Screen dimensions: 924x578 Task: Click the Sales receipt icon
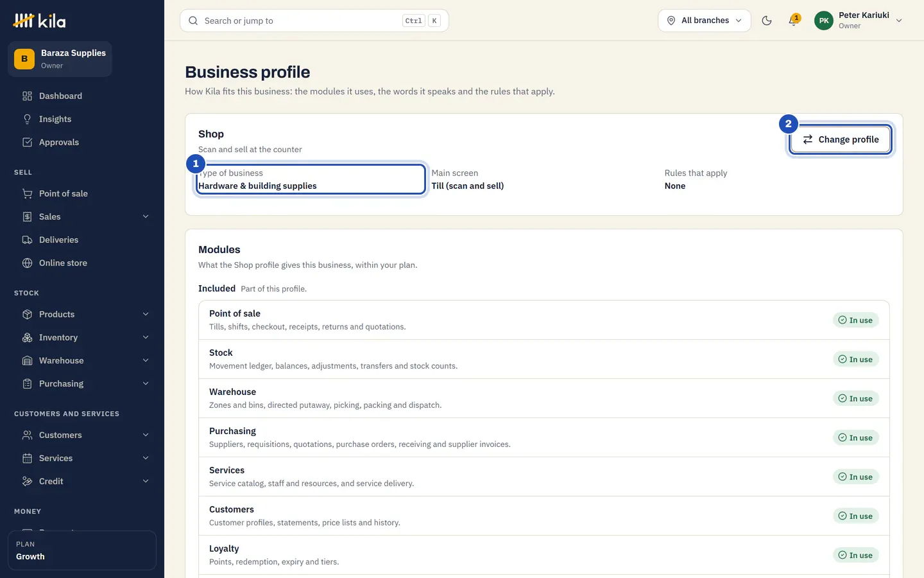click(x=27, y=216)
